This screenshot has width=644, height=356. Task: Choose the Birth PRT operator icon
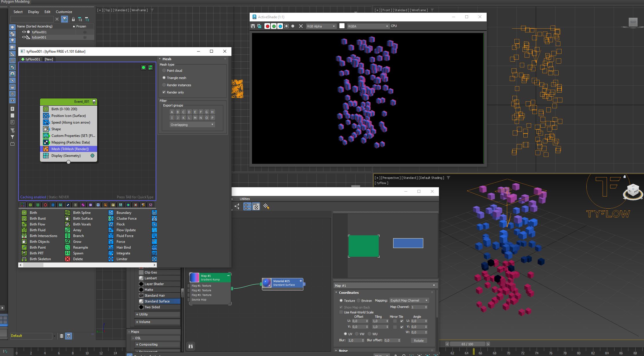tap(24, 253)
